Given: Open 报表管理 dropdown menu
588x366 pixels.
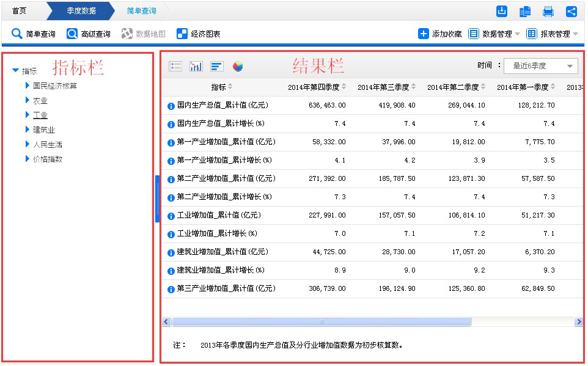Looking at the screenshot, I should click(x=552, y=34).
